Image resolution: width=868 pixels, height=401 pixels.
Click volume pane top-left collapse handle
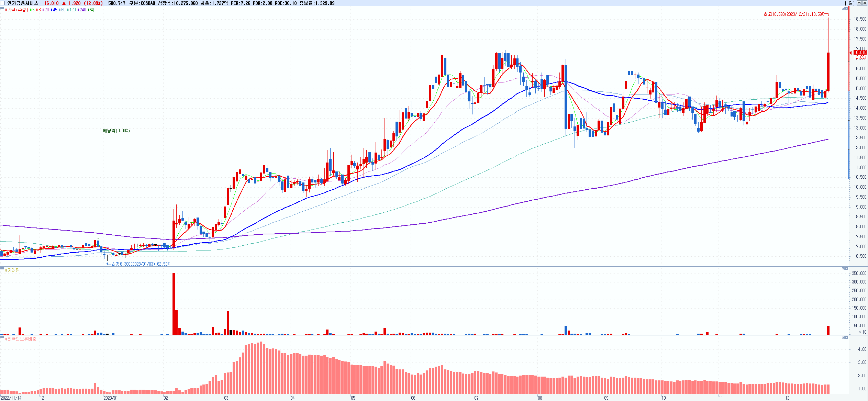2,268
